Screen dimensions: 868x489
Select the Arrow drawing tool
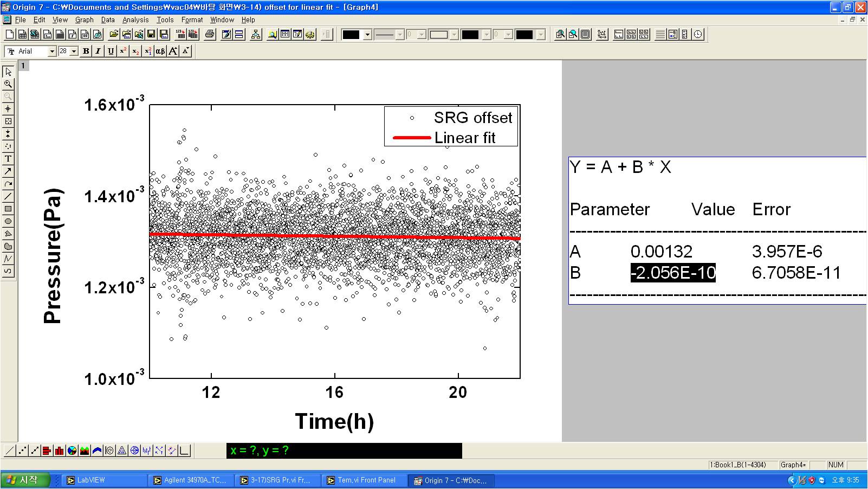coord(8,171)
